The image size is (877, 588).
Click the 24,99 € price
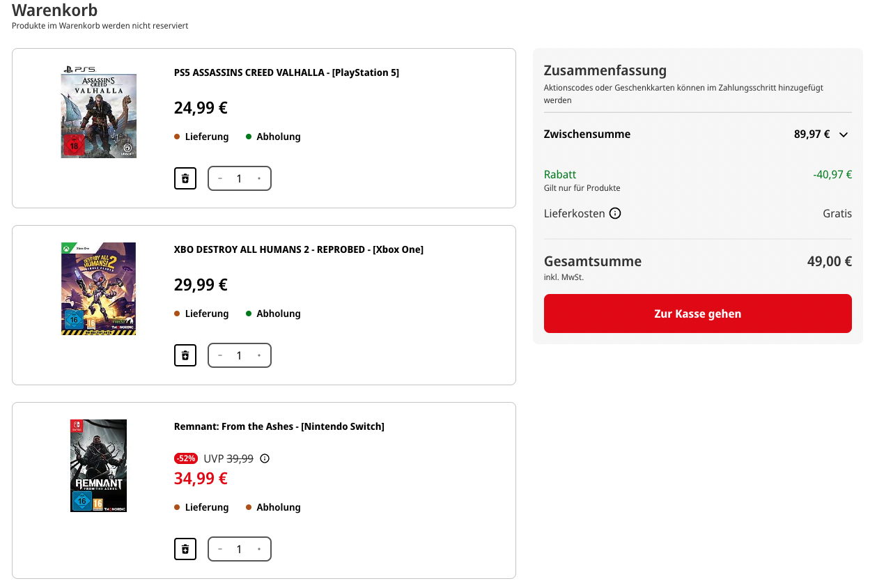coord(201,108)
